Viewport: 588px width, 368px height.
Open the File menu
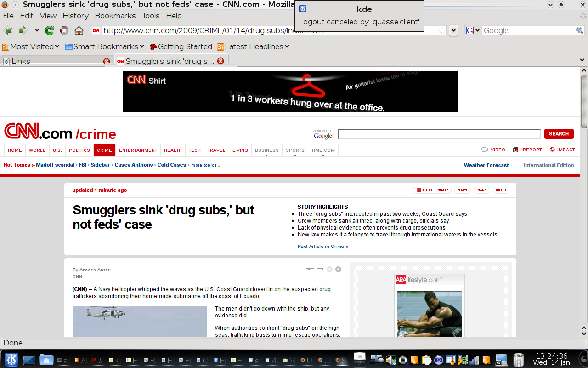click(x=8, y=16)
